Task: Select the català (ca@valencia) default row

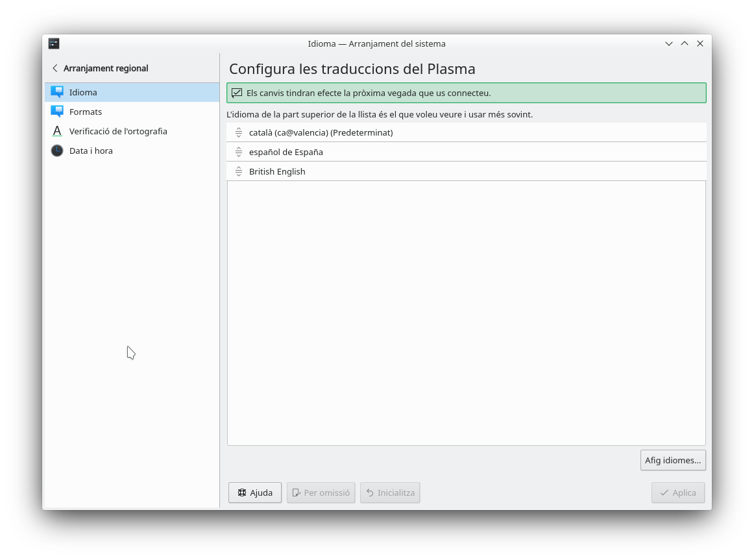Action: pos(454,132)
